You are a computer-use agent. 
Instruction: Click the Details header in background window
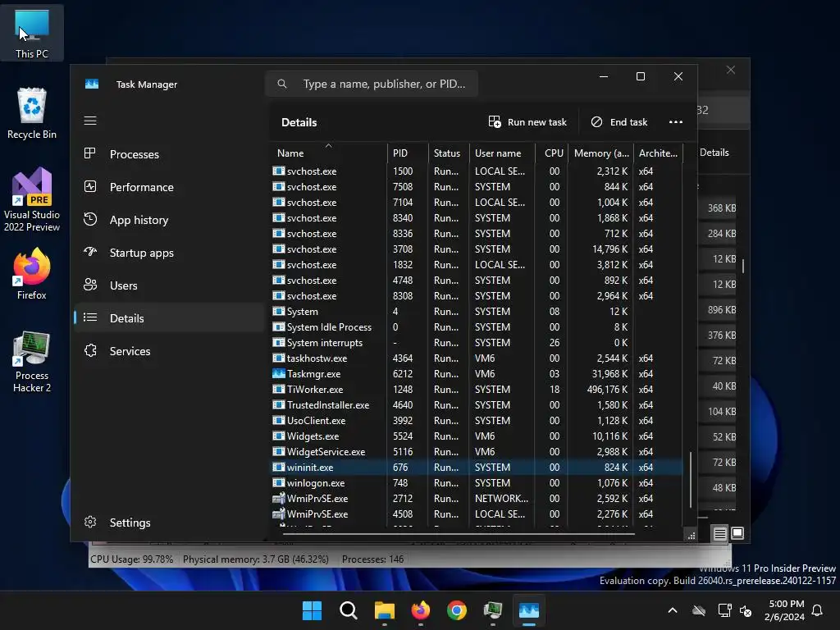(714, 153)
